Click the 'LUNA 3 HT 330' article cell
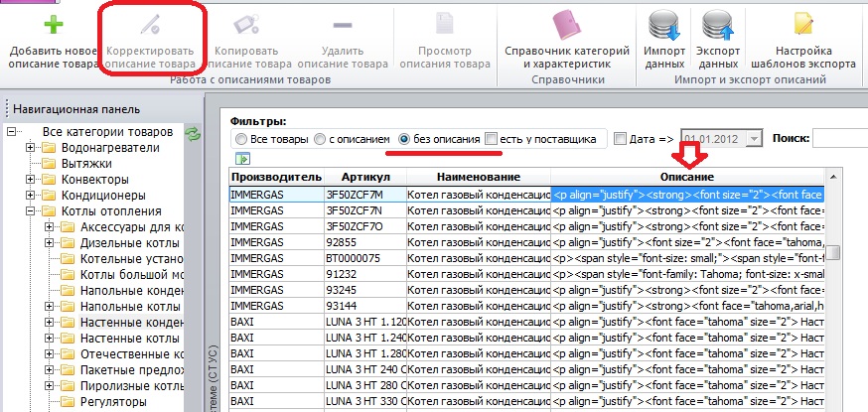 pos(365,401)
